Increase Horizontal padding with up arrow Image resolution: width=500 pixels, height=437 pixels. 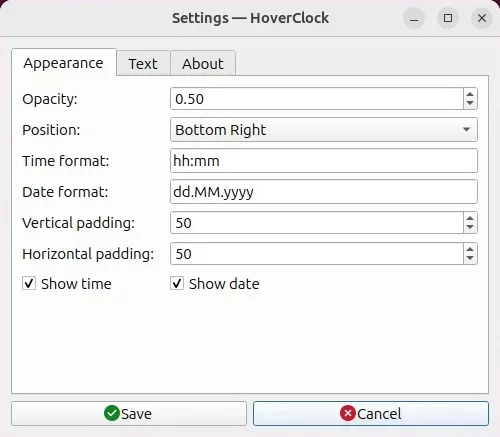tap(470, 249)
